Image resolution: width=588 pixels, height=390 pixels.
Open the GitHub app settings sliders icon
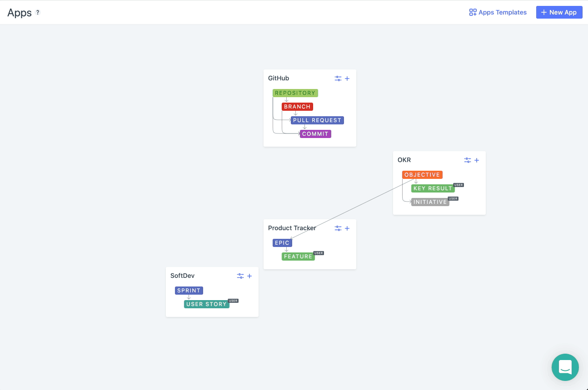338,78
